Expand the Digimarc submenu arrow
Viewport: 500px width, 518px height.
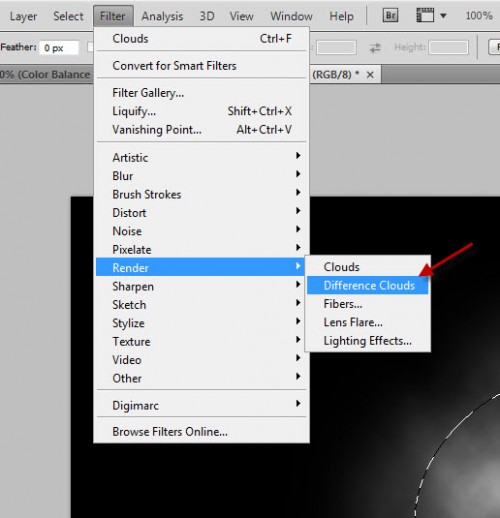point(298,404)
